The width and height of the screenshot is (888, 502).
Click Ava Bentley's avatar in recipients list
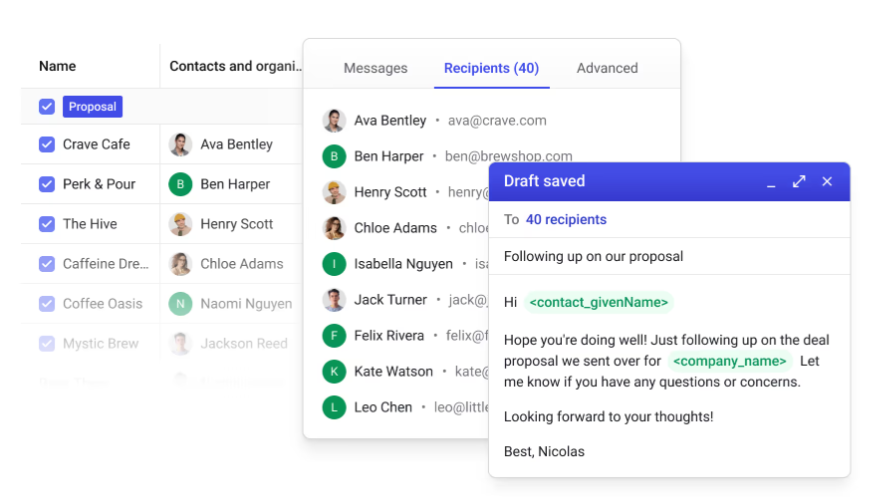334,121
